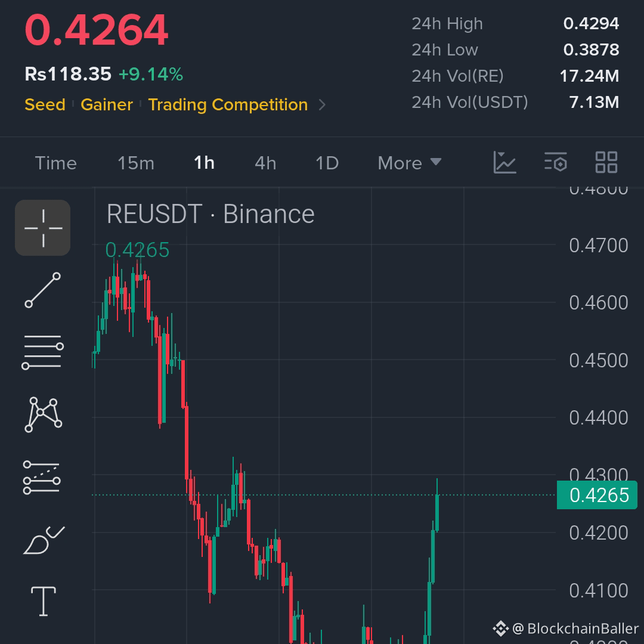
Task: Click the 24h High value 0.4294
Action: (591, 23)
